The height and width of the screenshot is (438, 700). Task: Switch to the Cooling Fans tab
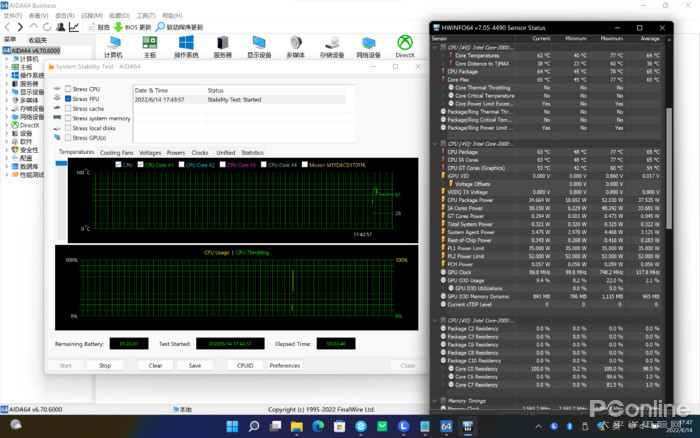tap(117, 153)
